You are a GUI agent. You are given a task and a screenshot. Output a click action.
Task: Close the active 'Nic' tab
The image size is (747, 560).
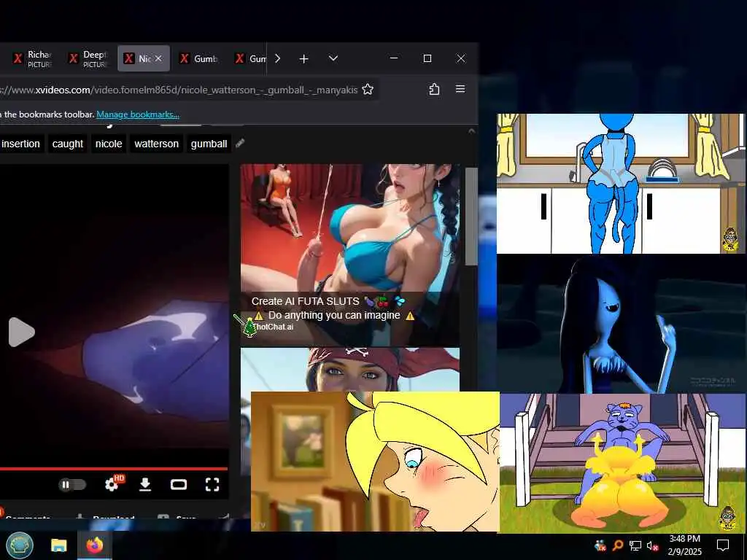click(158, 58)
